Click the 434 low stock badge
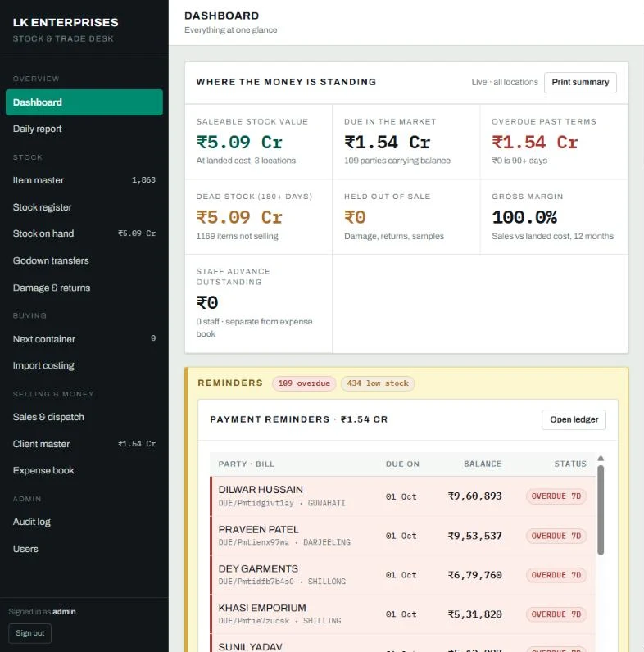Viewport: 644px width, 652px height. [378, 383]
